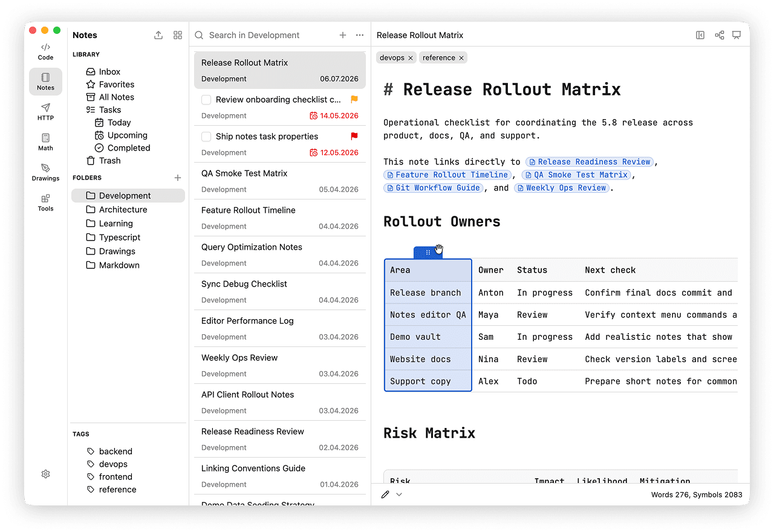Check the Review onboarding checklist task
774x532 pixels.
(206, 100)
